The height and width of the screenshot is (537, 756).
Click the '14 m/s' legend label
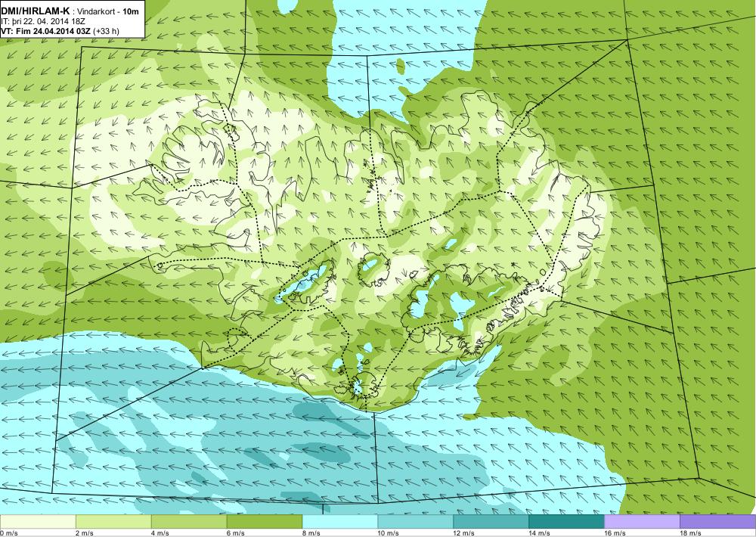[x=540, y=533]
